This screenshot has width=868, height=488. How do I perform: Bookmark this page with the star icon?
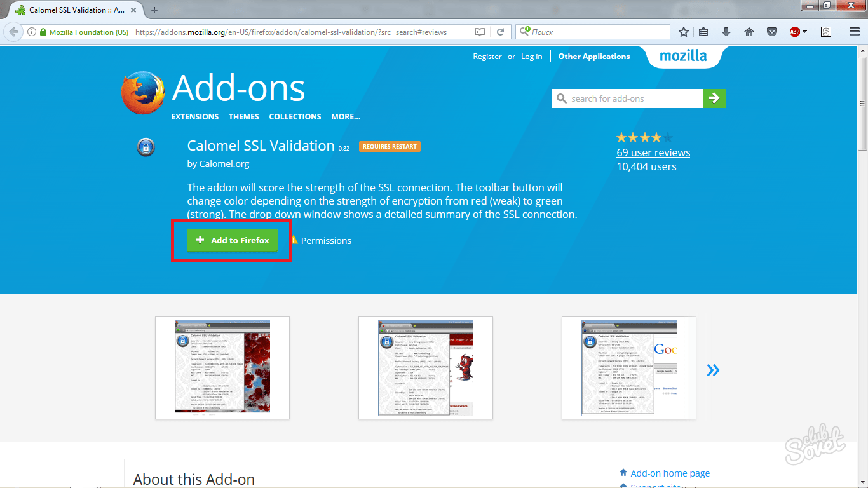click(x=684, y=32)
